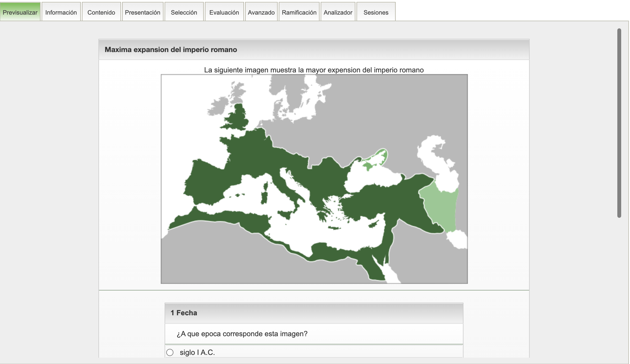Go to the Analizador tab
The image size is (630, 364).
coord(338,12)
